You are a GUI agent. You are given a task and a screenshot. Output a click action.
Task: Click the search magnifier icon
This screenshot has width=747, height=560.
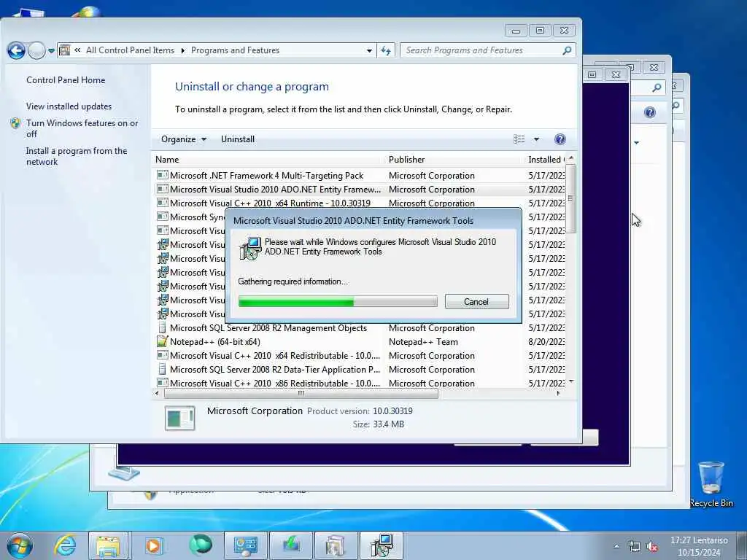[x=567, y=50]
